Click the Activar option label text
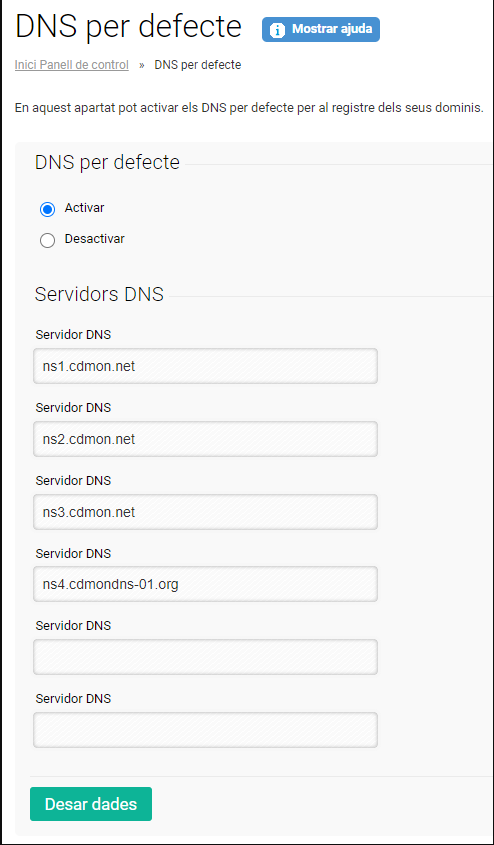The height and width of the screenshot is (845, 494). click(x=85, y=208)
